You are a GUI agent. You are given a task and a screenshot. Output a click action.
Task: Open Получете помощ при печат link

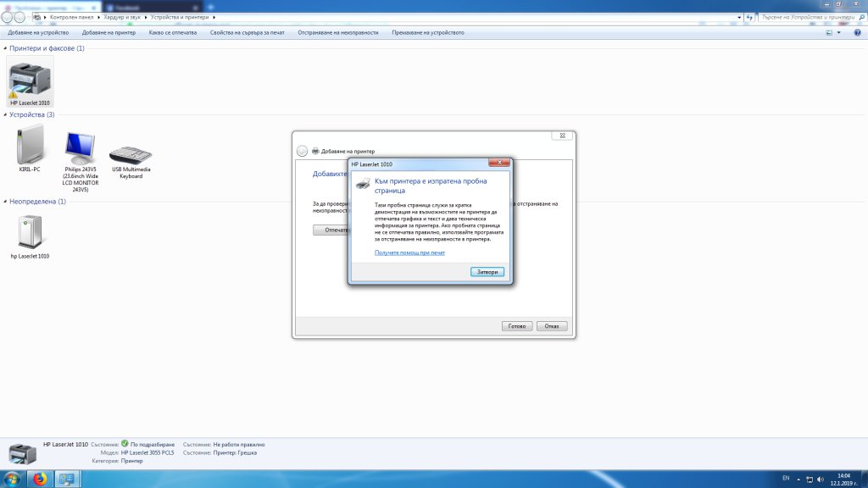point(409,252)
